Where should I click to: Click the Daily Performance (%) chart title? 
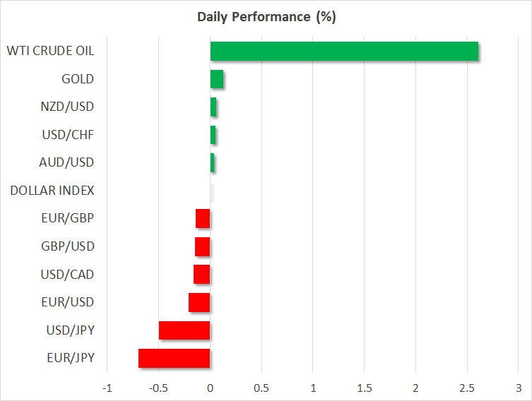tap(266, 17)
